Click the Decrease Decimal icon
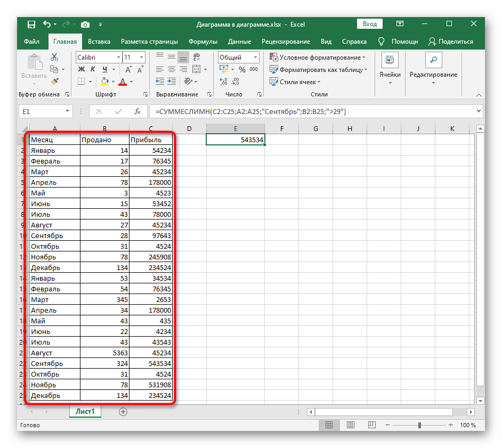This screenshot has height=448, width=502. [236, 82]
